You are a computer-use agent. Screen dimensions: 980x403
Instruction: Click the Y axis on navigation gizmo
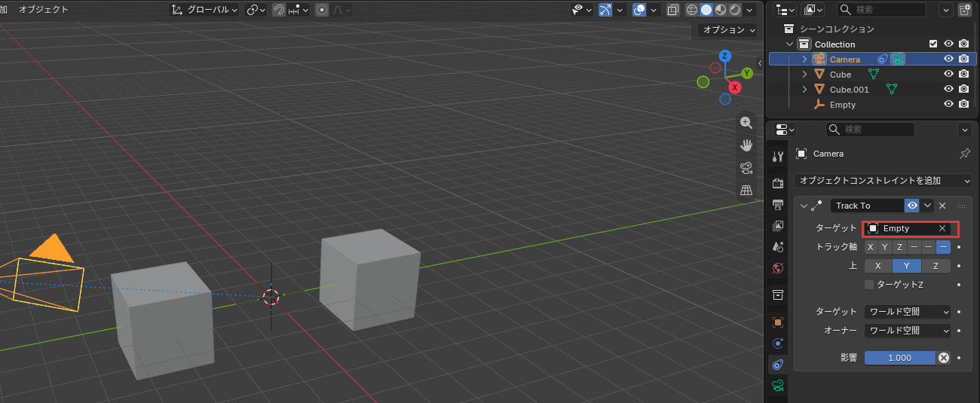coord(747,73)
